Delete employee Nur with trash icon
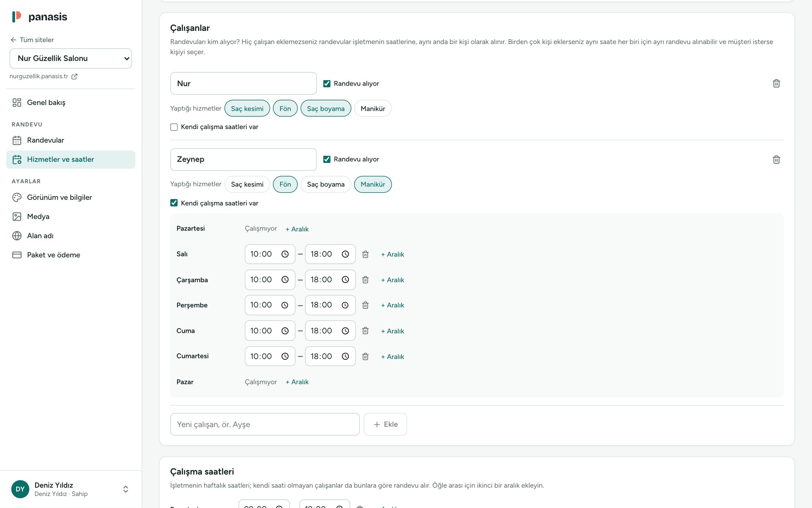Viewport: 812px width, 508px height. [x=776, y=84]
